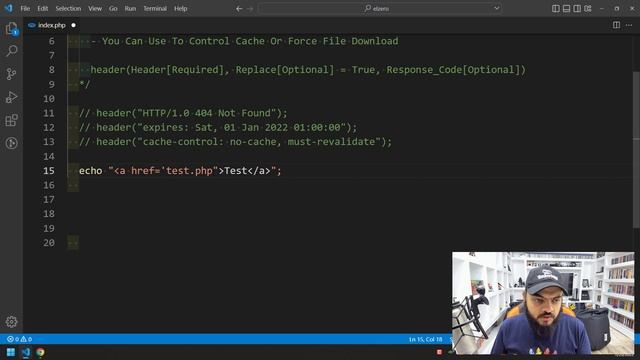640x360 pixels.
Task: Click the bottom activity bar extension icon
Action: (x=11, y=143)
